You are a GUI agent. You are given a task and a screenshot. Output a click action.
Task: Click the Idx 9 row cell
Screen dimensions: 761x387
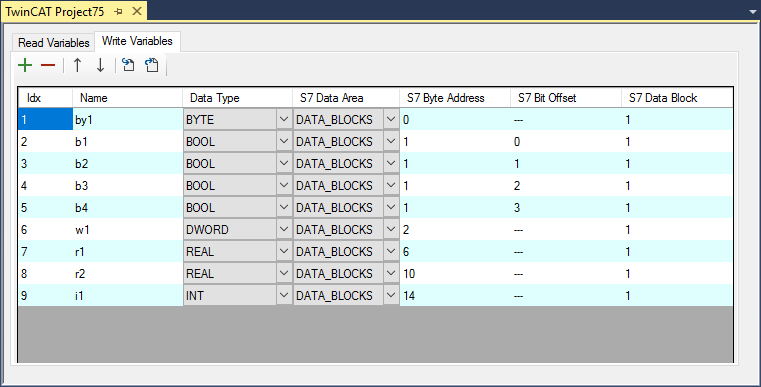[45, 295]
